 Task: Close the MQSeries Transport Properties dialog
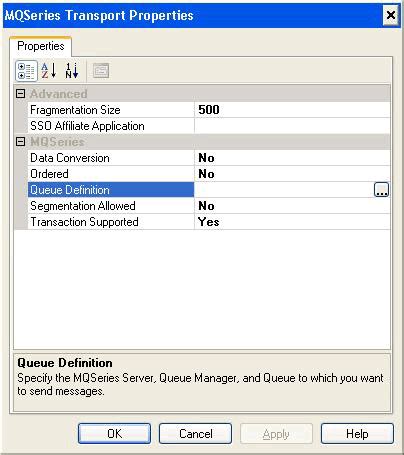(391, 15)
